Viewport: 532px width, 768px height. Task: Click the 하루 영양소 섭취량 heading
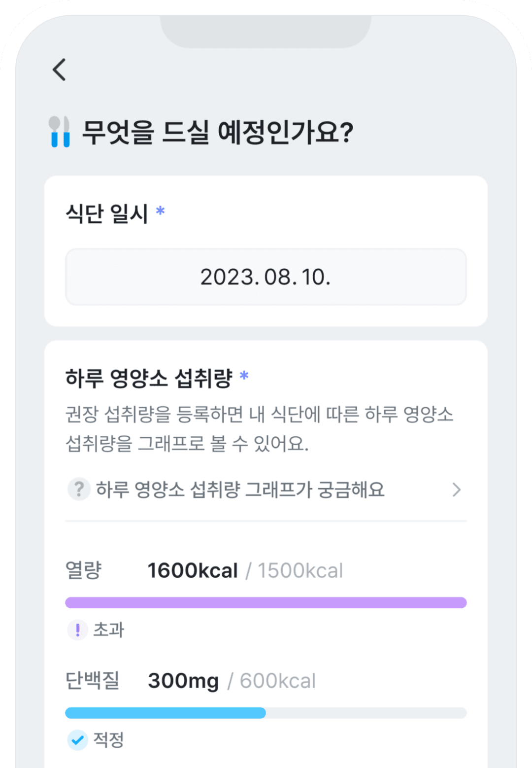[149, 378]
